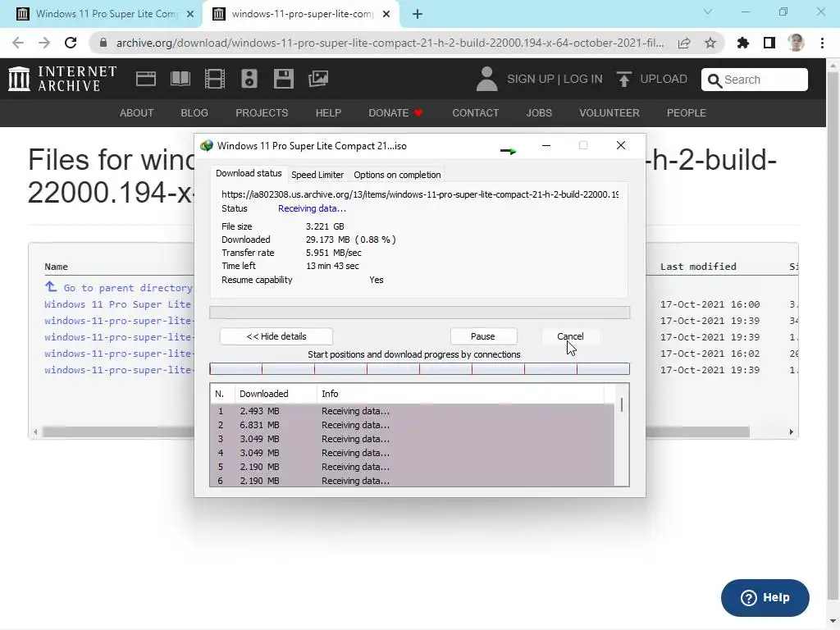Click LOG IN link

[x=583, y=80]
